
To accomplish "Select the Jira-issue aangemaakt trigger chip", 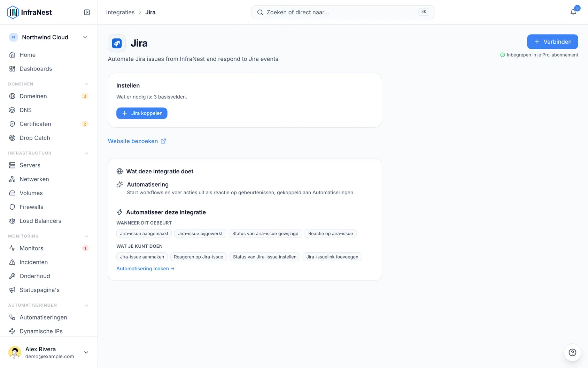I will point(144,234).
